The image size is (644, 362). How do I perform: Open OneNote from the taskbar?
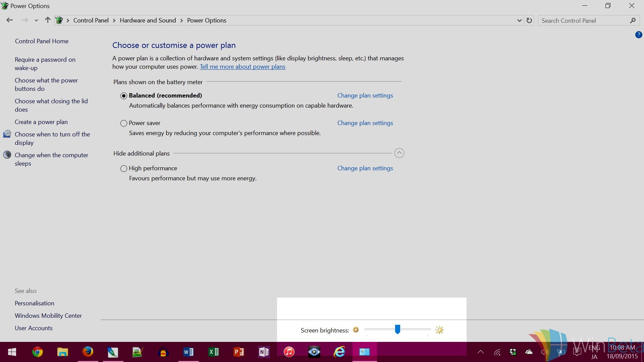(264, 352)
